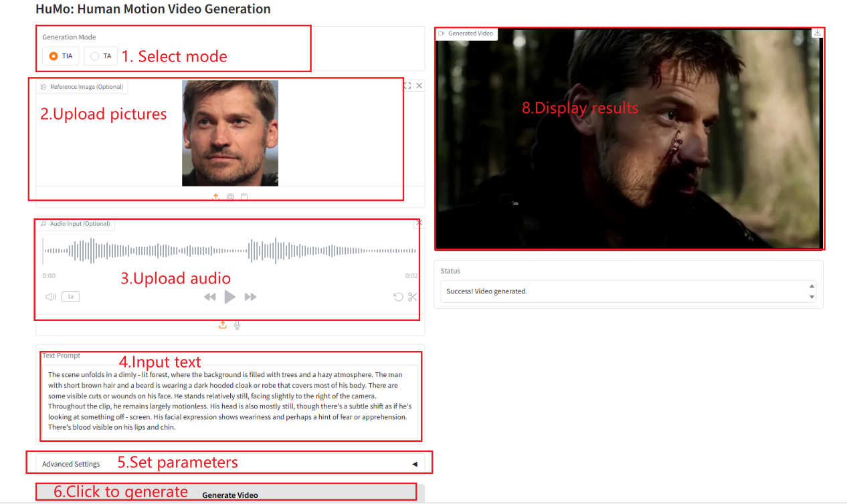Click the Generate Video button

(x=229, y=495)
